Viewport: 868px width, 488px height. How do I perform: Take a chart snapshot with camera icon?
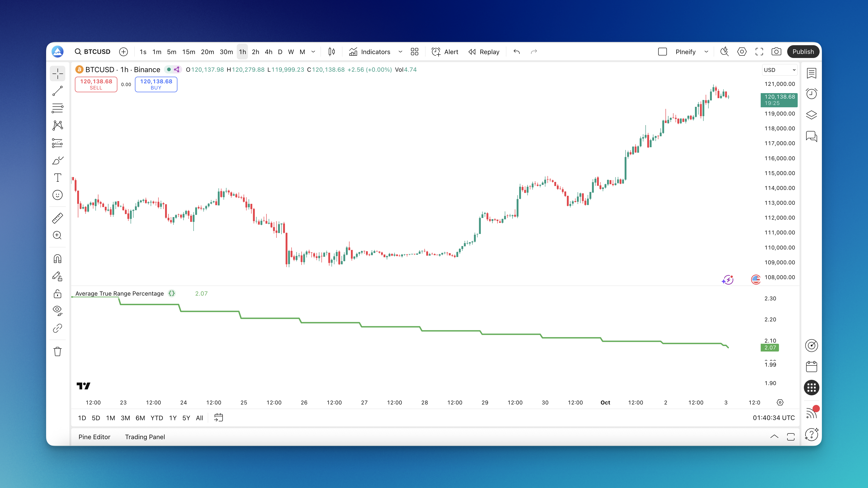click(776, 52)
